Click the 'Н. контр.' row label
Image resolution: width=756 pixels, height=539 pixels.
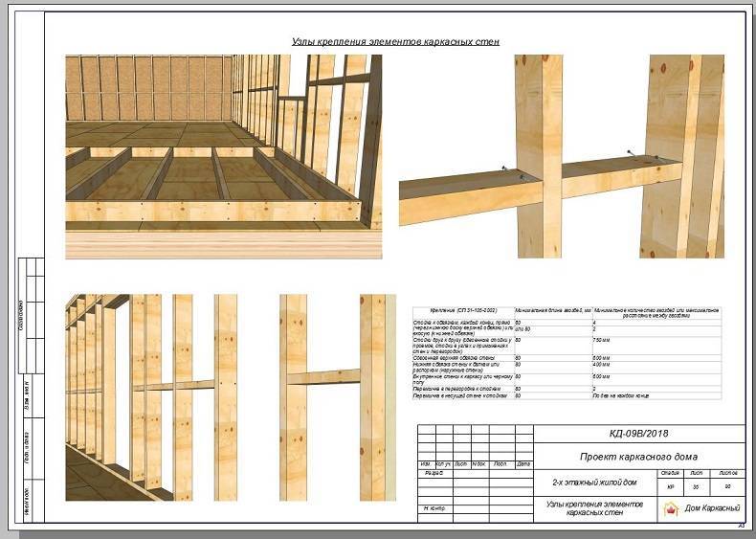434,508
